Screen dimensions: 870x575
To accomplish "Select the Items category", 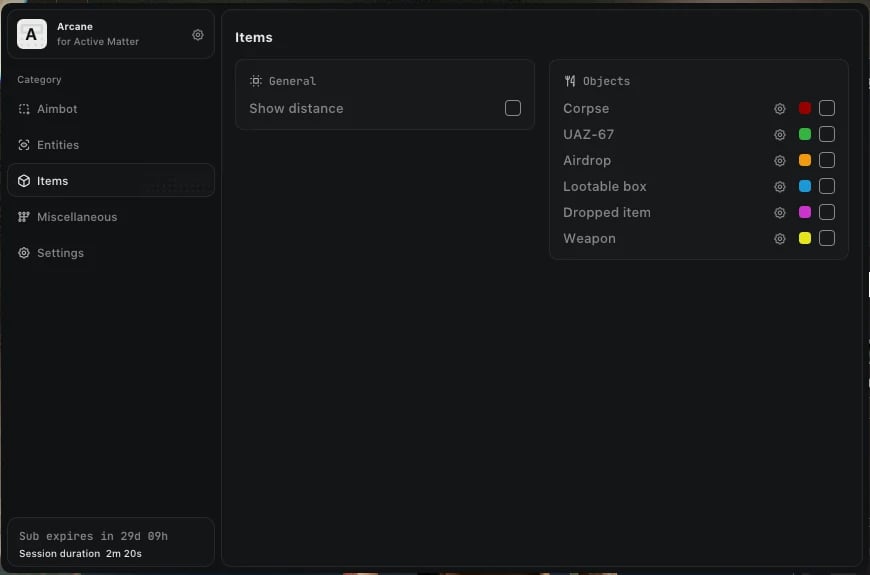I will pyautogui.click(x=111, y=180).
